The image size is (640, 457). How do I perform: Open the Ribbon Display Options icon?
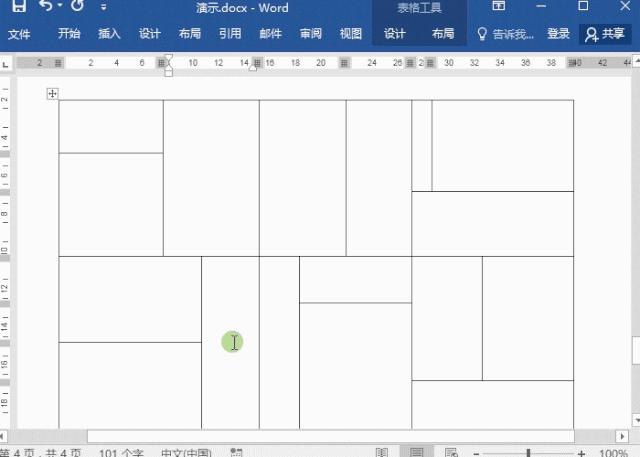[498, 6]
